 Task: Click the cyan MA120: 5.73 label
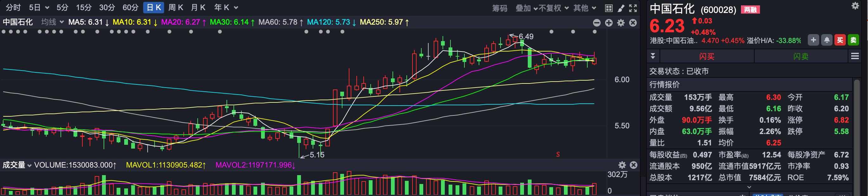tap(332, 22)
